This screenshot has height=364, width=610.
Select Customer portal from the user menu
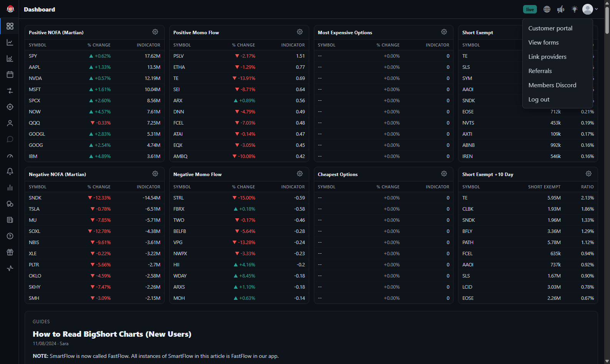550,28
